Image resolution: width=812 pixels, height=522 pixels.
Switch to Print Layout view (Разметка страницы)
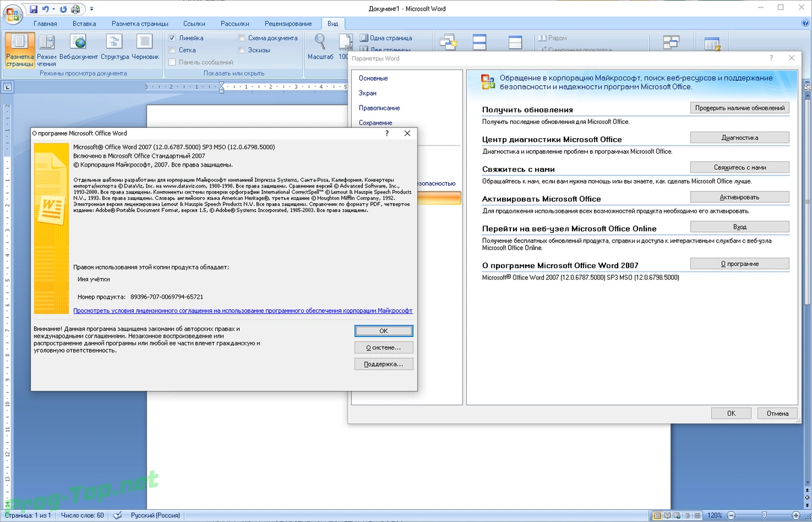click(x=20, y=49)
